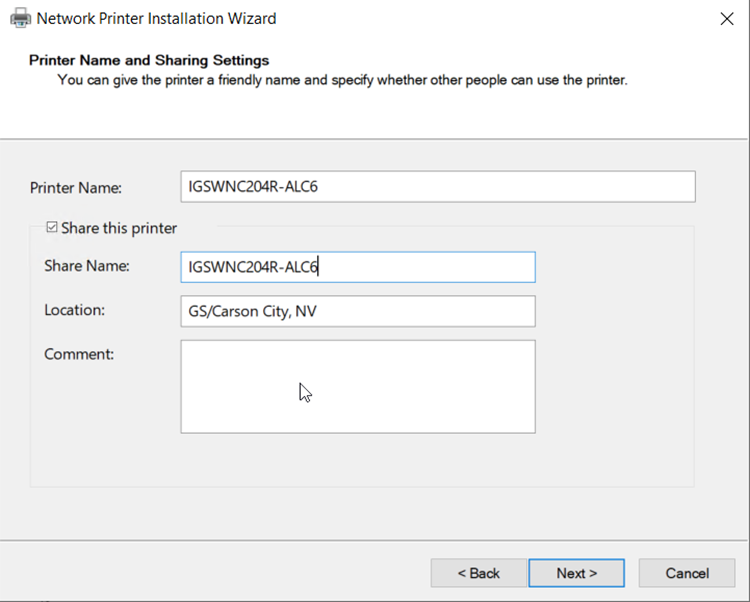Close the Network Printer Installation Wizard window
This screenshot has height=602, width=750.
tap(727, 18)
